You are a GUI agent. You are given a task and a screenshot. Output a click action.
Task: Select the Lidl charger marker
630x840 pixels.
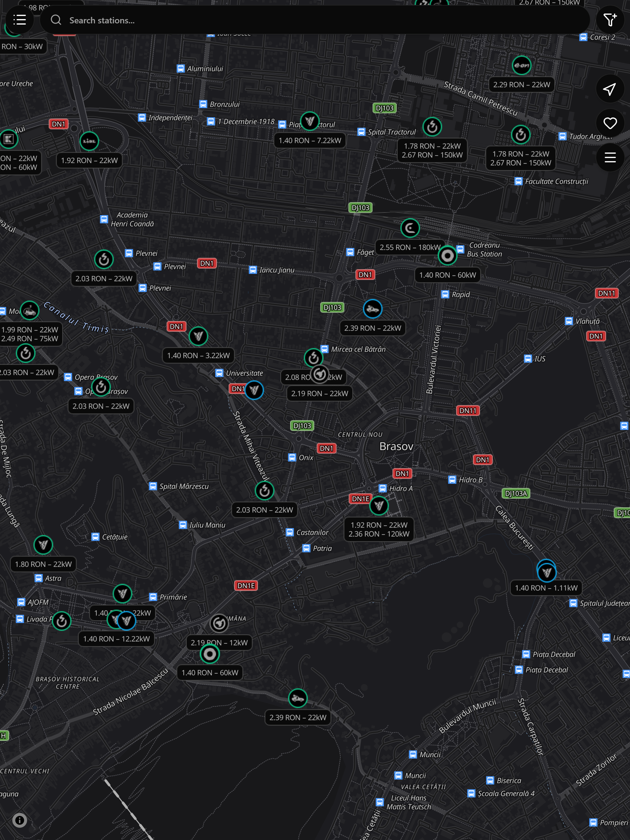[89, 141]
